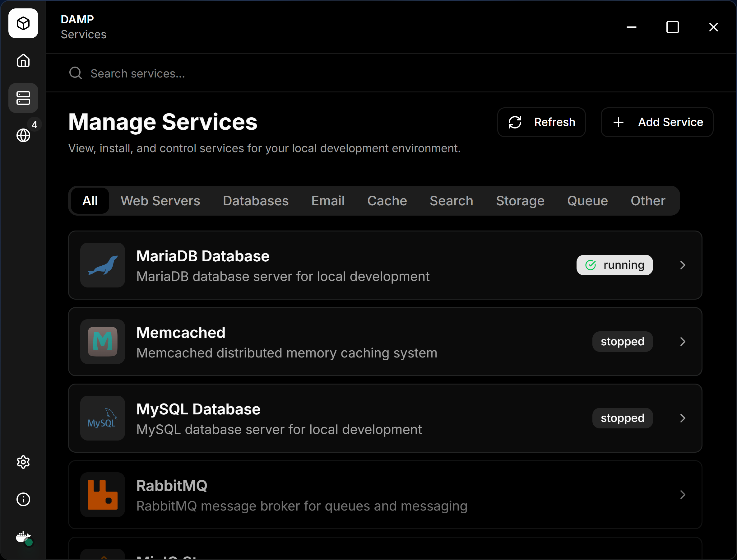Open the Home section in the sidebar

[23, 61]
